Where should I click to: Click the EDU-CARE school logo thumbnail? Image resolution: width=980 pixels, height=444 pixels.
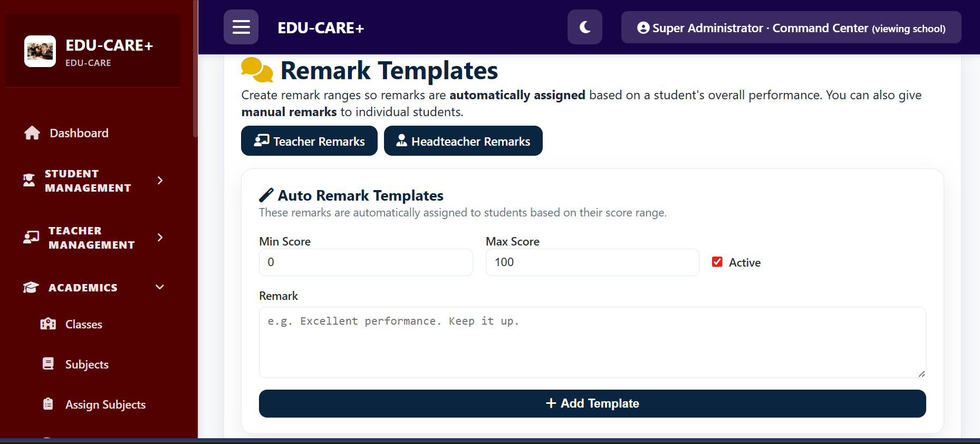tap(40, 51)
